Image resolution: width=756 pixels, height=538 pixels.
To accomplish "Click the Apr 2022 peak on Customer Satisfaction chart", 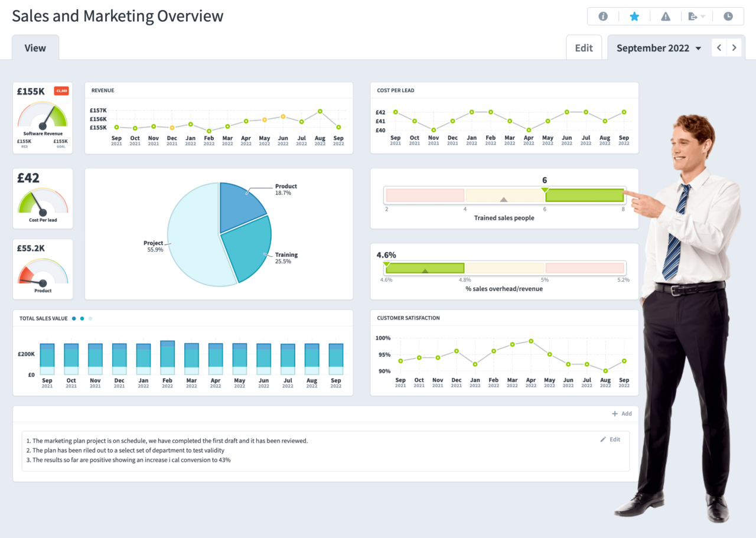I will pyautogui.click(x=530, y=341).
